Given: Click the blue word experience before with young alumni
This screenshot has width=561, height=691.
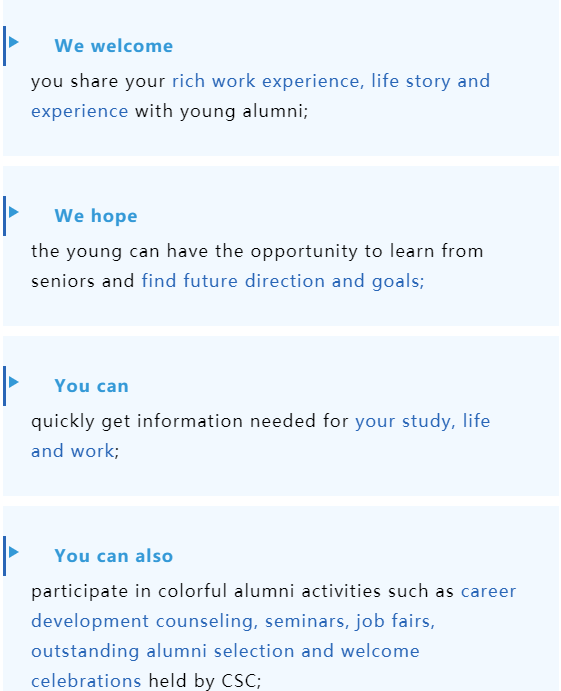Looking at the screenshot, I should pos(80,111).
